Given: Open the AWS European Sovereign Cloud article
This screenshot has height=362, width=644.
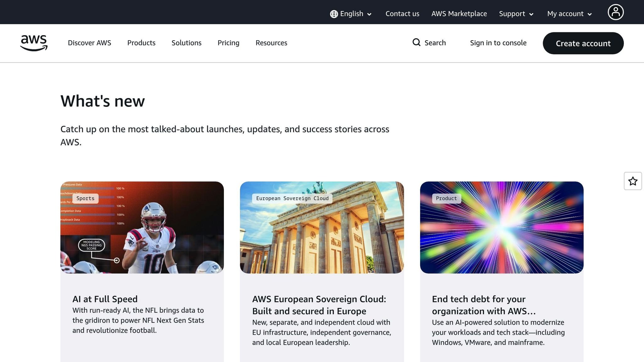Looking at the screenshot, I should coord(319,305).
